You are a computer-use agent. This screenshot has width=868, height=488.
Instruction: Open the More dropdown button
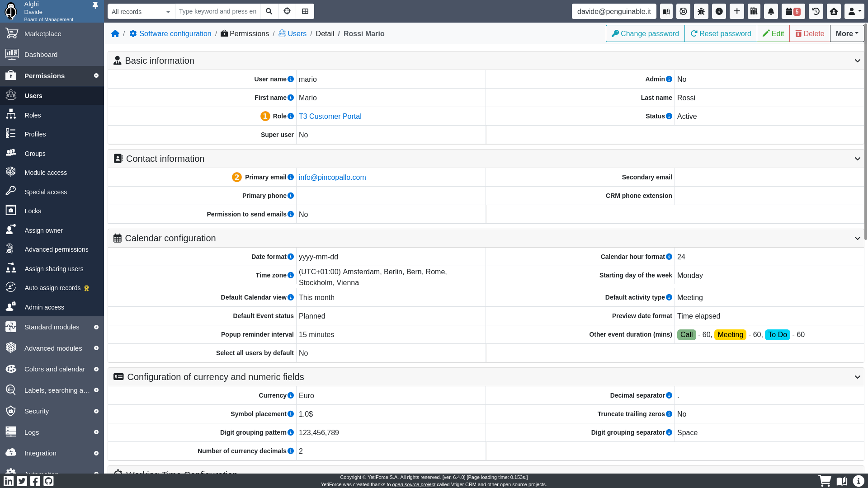pos(847,33)
